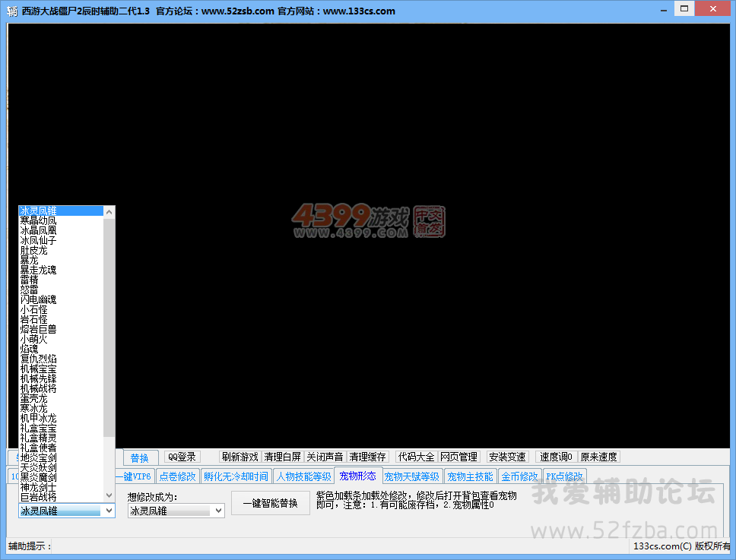The height and width of the screenshot is (560, 736).
Task: Pick 冰晶凤凰 in the dropdown list
Action: coord(61,230)
